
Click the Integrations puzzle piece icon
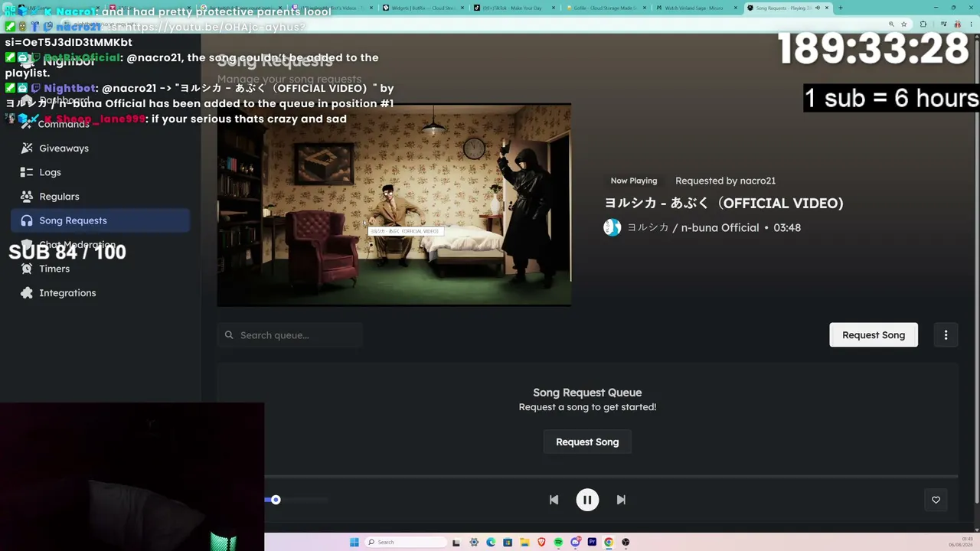[x=27, y=293]
